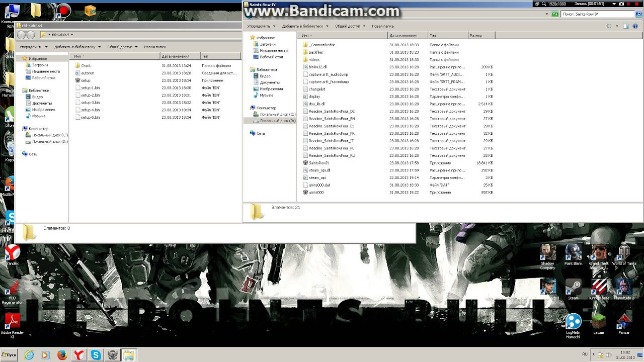This screenshot has width=644, height=362.
Task: Open Grand Theft Auto San Andreas shortcut
Action: [x=599, y=257]
